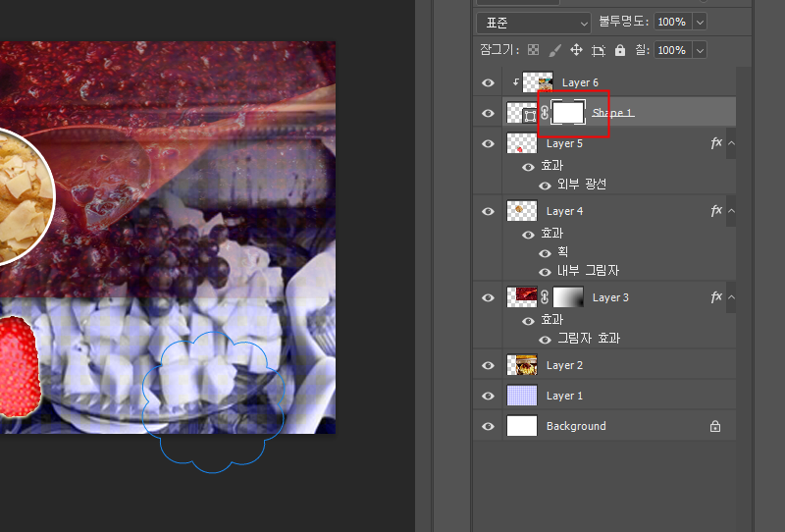
Task: Toggle Layer 5 효과 group eye
Action: point(528,167)
